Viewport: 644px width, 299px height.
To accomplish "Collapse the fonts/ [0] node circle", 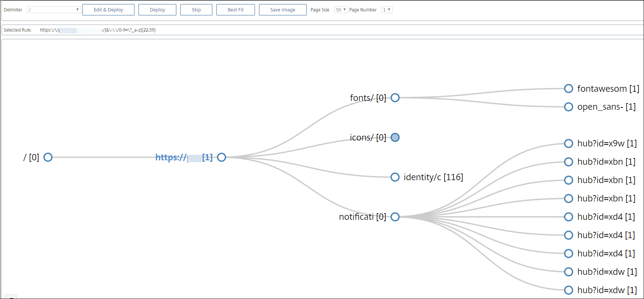I will (395, 98).
